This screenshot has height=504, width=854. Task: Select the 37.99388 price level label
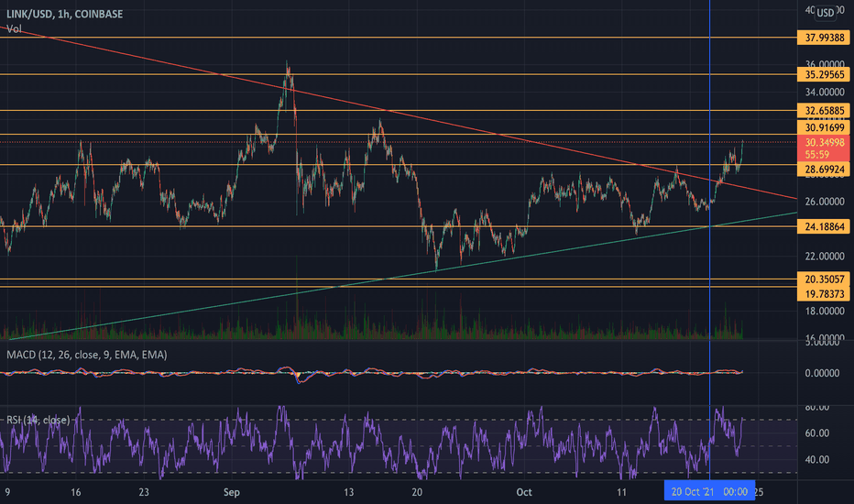(x=823, y=38)
